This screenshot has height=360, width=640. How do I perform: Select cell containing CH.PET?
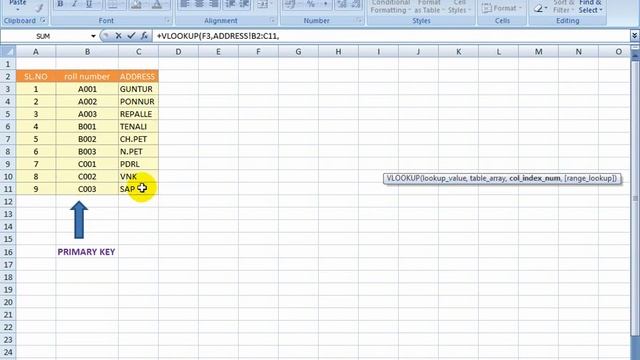pos(138,139)
